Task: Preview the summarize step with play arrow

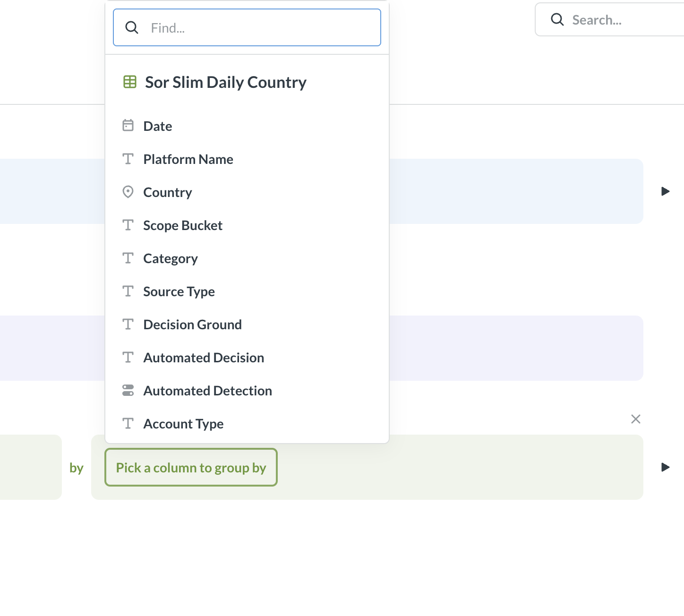Action: [665, 467]
